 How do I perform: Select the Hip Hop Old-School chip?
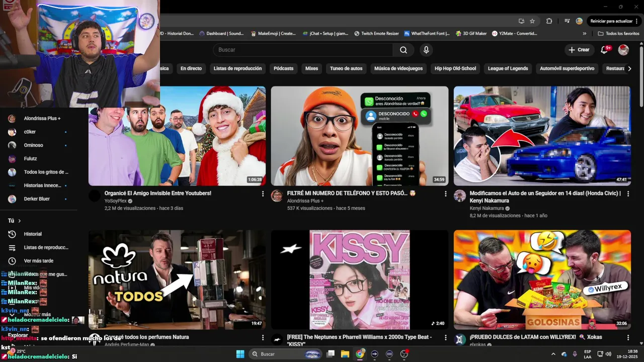coord(455,68)
